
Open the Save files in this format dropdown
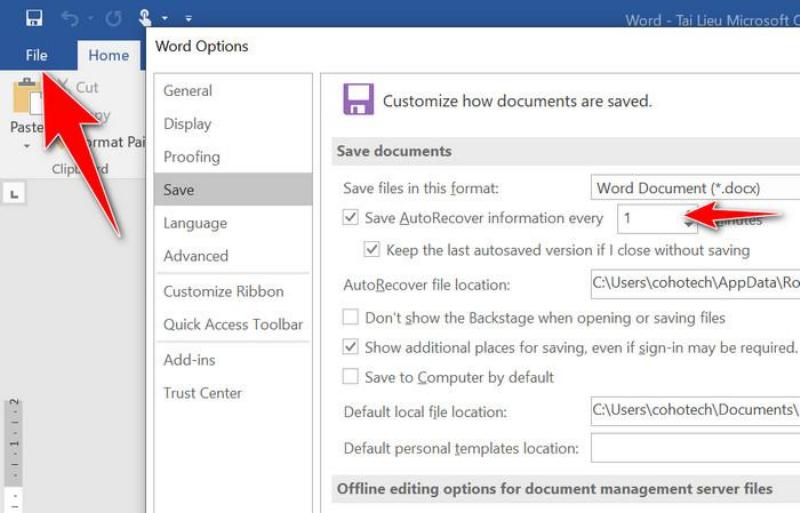pyautogui.click(x=695, y=188)
